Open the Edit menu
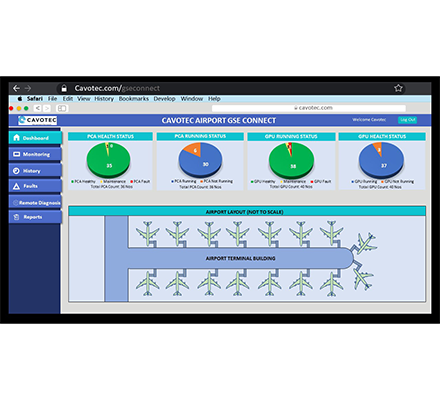Image resolution: width=440 pixels, height=400 pixels. 68,99
